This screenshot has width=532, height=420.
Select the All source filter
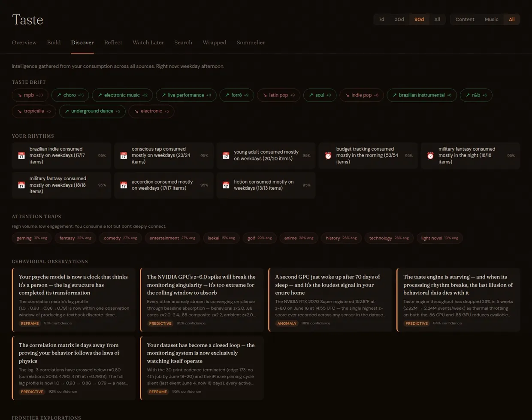pos(511,19)
